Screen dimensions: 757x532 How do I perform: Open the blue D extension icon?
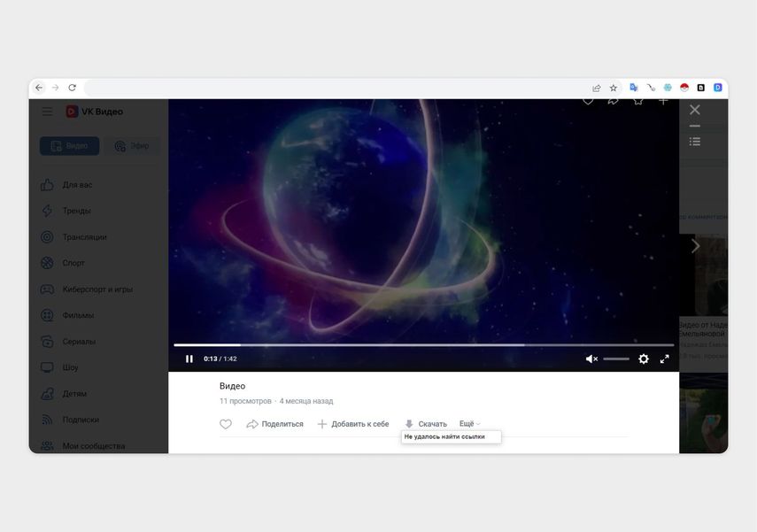tap(718, 88)
